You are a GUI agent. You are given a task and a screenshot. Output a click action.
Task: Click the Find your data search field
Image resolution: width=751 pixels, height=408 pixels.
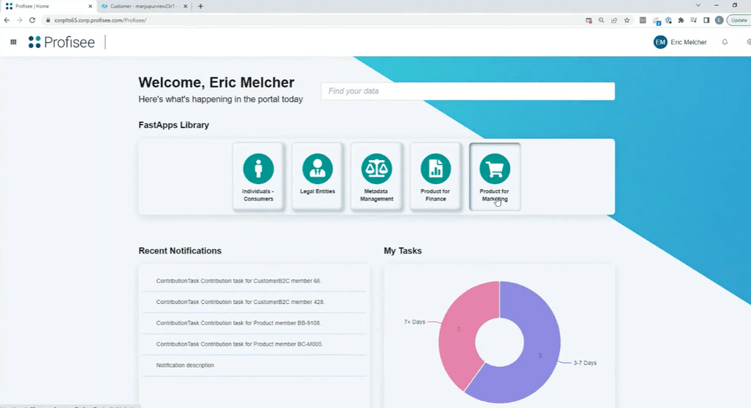click(468, 91)
